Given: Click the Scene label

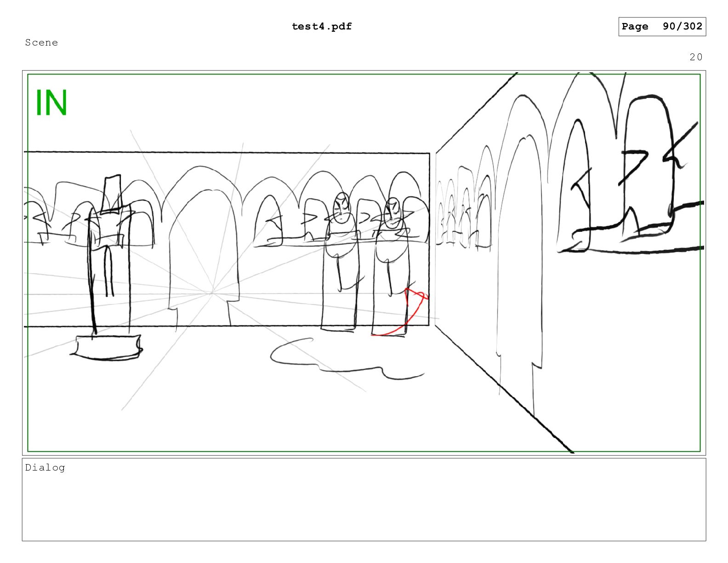Looking at the screenshot, I should [41, 43].
